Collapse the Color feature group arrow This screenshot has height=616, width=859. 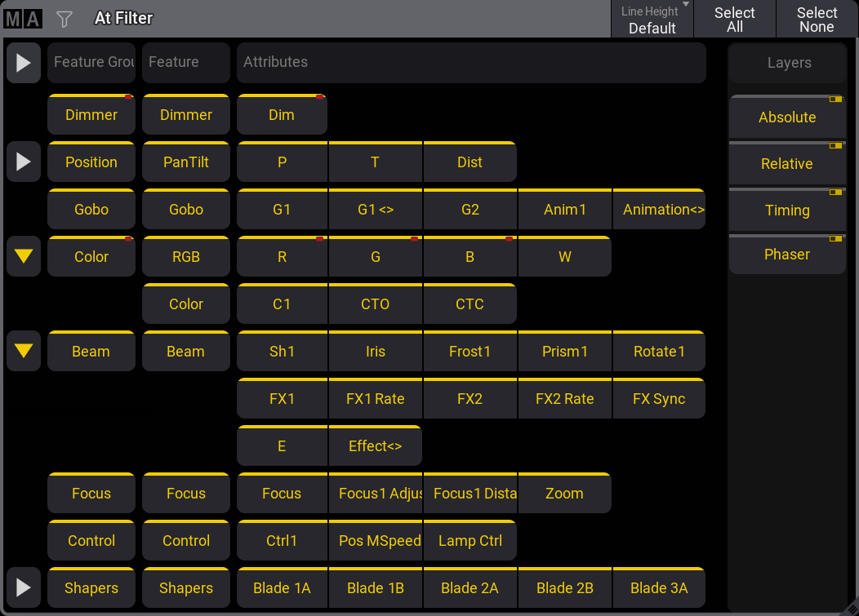pyautogui.click(x=24, y=257)
